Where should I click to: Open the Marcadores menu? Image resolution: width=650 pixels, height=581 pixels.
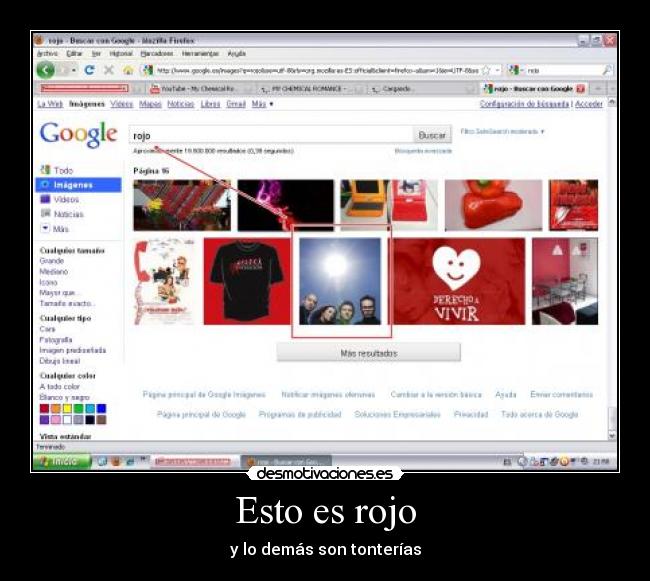click(x=157, y=53)
